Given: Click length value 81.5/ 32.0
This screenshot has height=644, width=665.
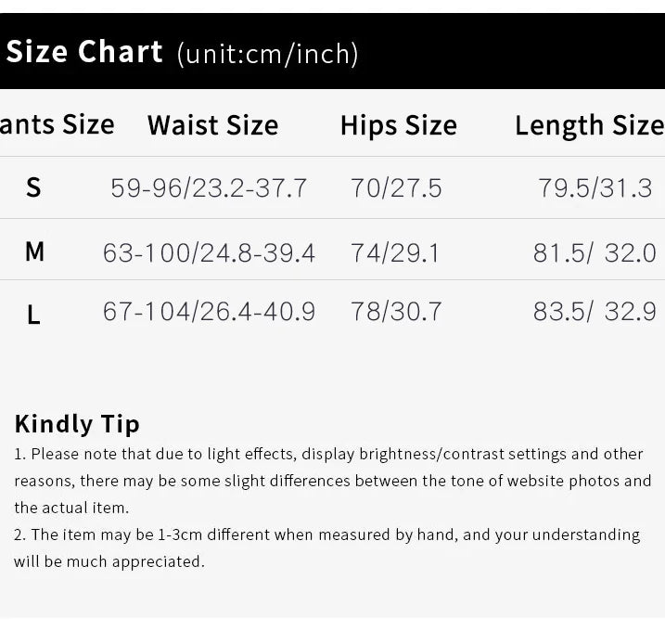Looking at the screenshot, I should click(595, 252).
